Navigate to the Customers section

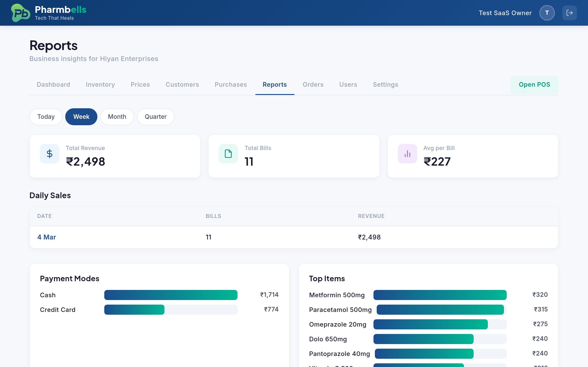pos(182,84)
